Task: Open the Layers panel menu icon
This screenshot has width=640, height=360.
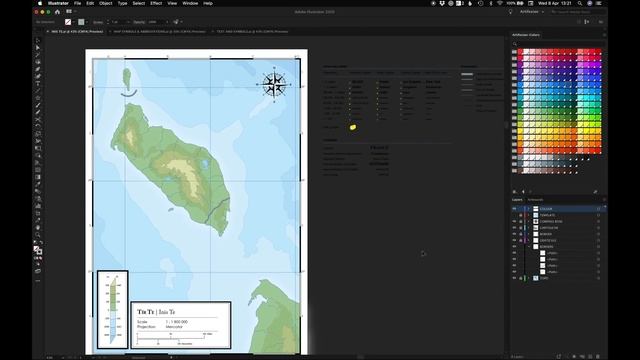Action: [604, 200]
